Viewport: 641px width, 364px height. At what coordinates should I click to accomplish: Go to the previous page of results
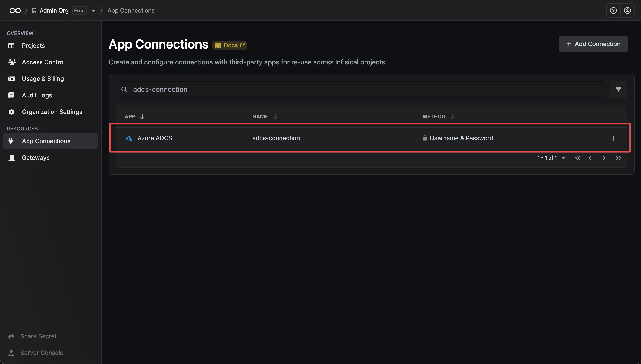590,158
